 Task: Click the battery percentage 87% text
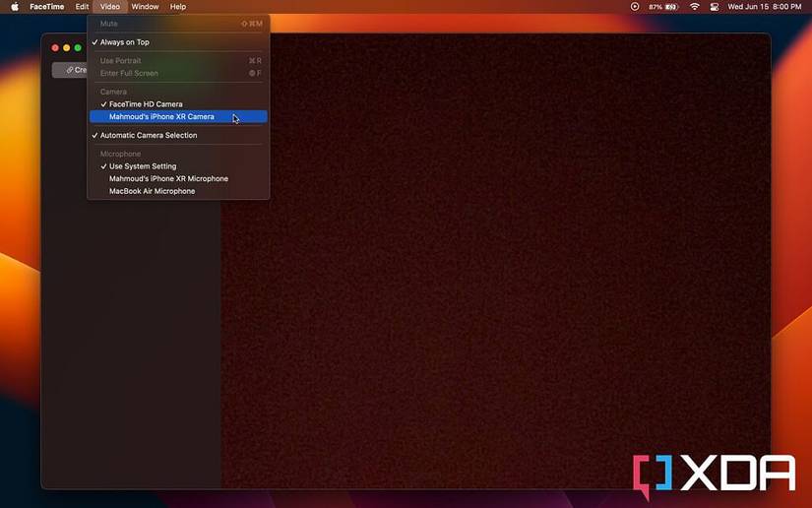(x=656, y=7)
